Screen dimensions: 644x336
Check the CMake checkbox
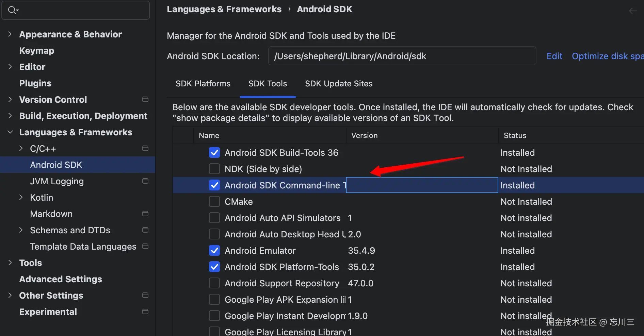tap(214, 201)
